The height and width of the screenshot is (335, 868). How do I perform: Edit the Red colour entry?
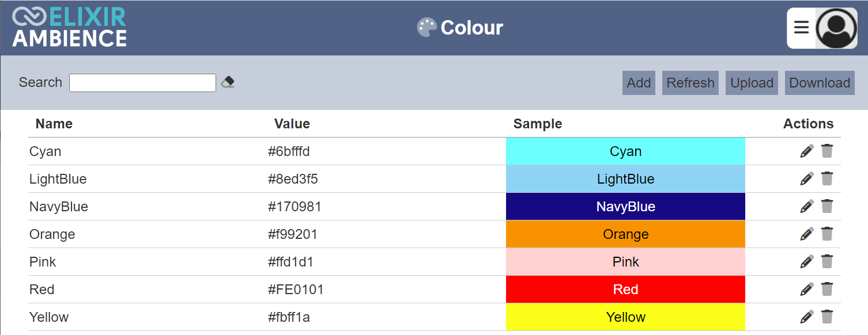806,289
